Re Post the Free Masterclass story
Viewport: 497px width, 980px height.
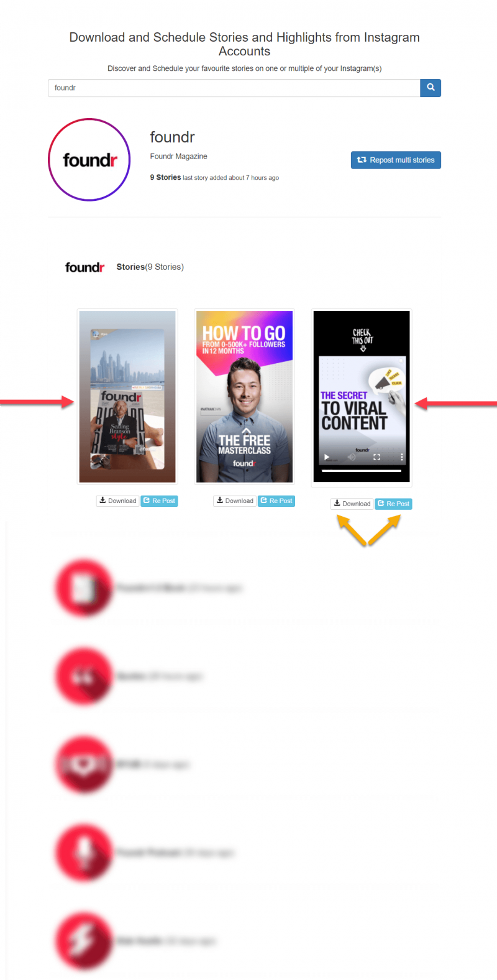[x=276, y=501]
